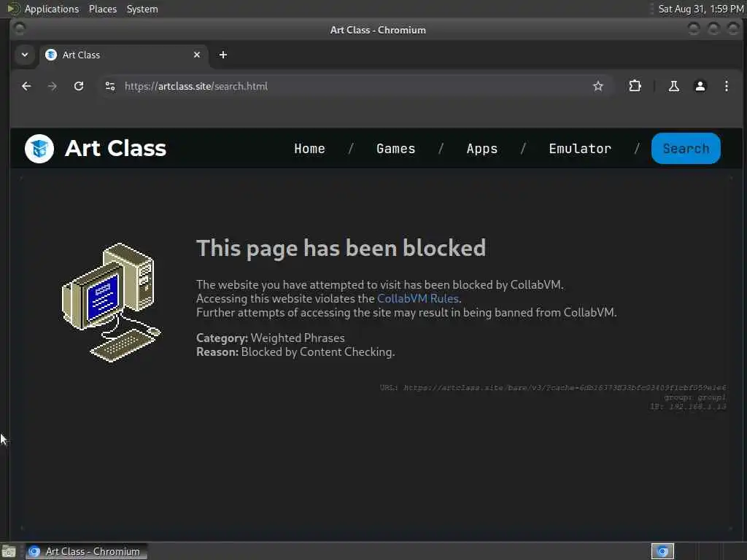Expand the tab search dropdown chevron

[x=25, y=55]
